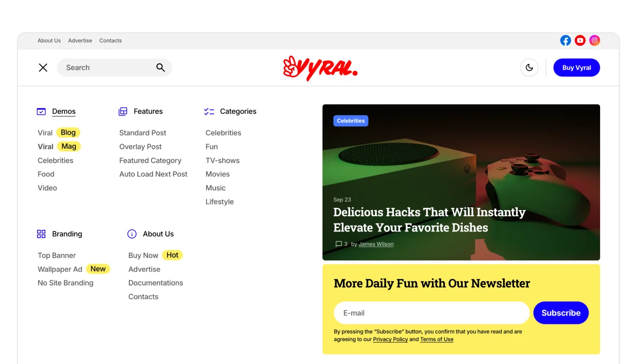637x364 pixels.
Task: Open the Terms of Use link
Action: pos(437,340)
